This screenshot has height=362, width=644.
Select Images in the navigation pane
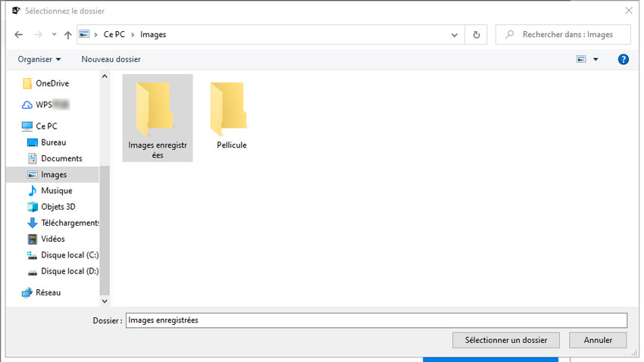coord(52,174)
